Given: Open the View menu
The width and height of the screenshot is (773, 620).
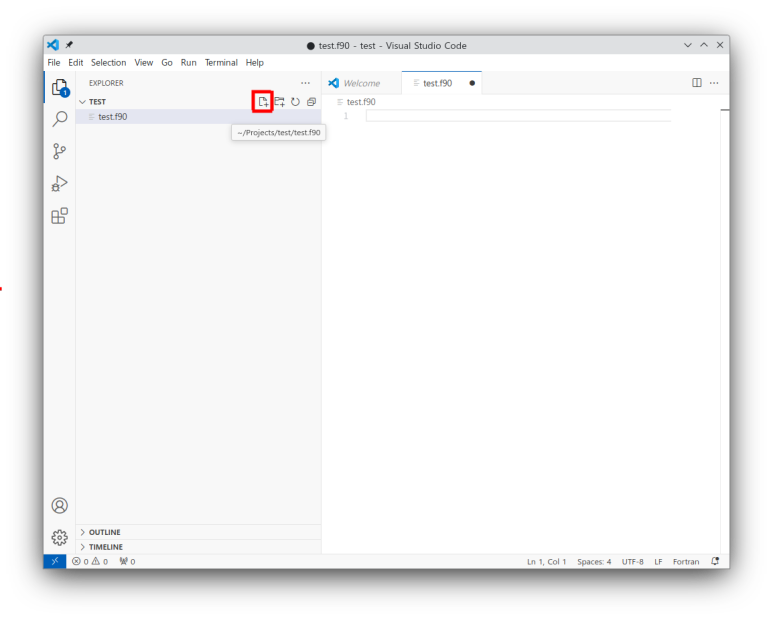Looking at the screenshot, I should tap(143, 63).
